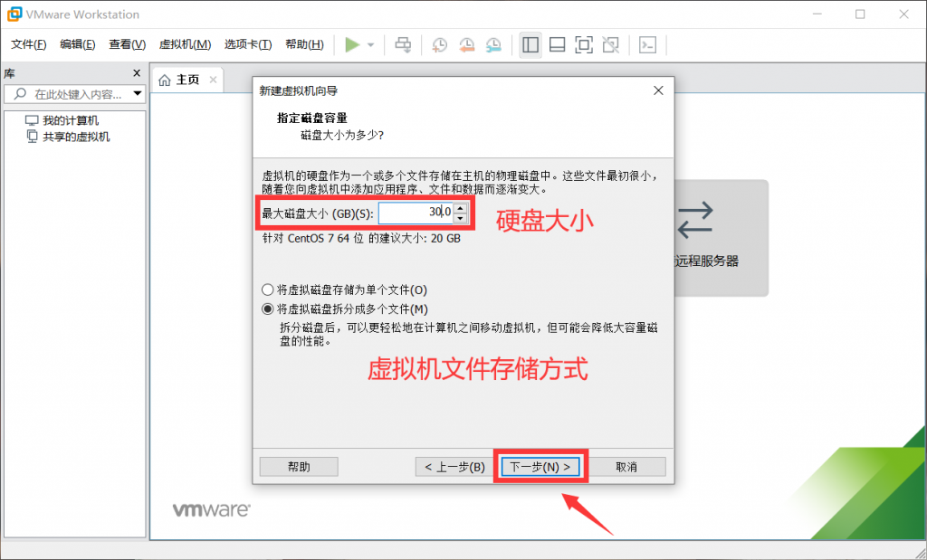927x560 pixels.
Task: Select 共享的虚拟机 in the library tree
Action: pyautogui.click(x=76, y=137)
